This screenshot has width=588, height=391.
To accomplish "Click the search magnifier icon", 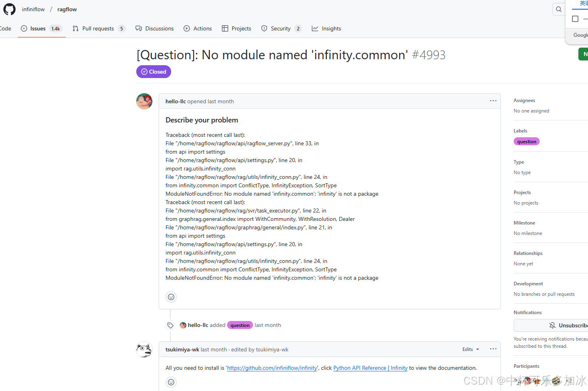I will [558, 9].
